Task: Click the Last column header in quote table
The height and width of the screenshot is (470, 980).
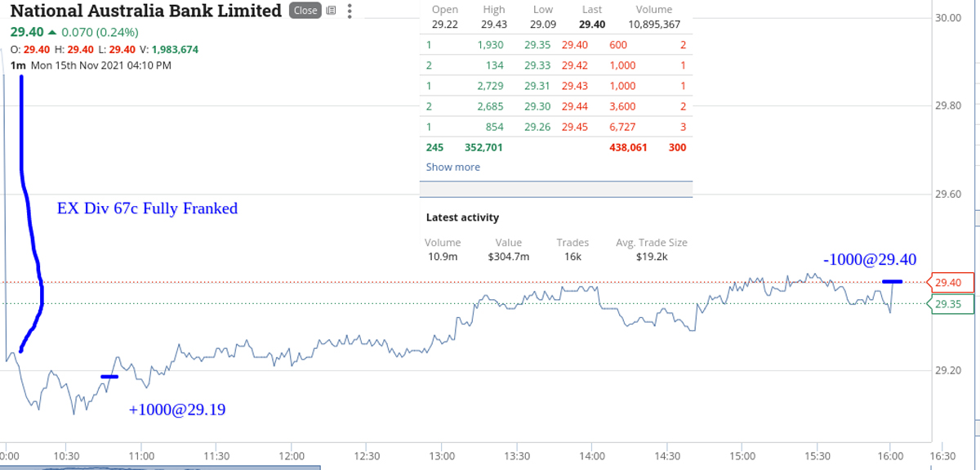Action: (592, 10)
